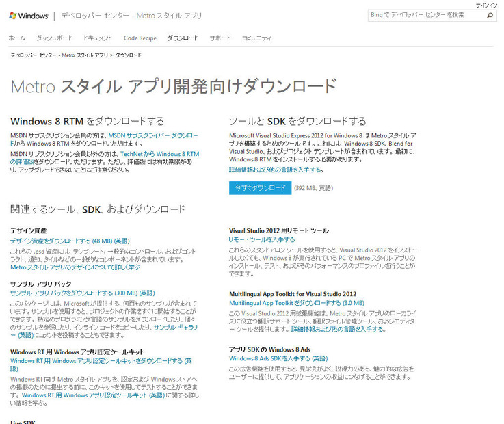Click heading Windows 8 RTM をダウンロードする
Viewport: 504px width, 424px height.
point(87,121)
